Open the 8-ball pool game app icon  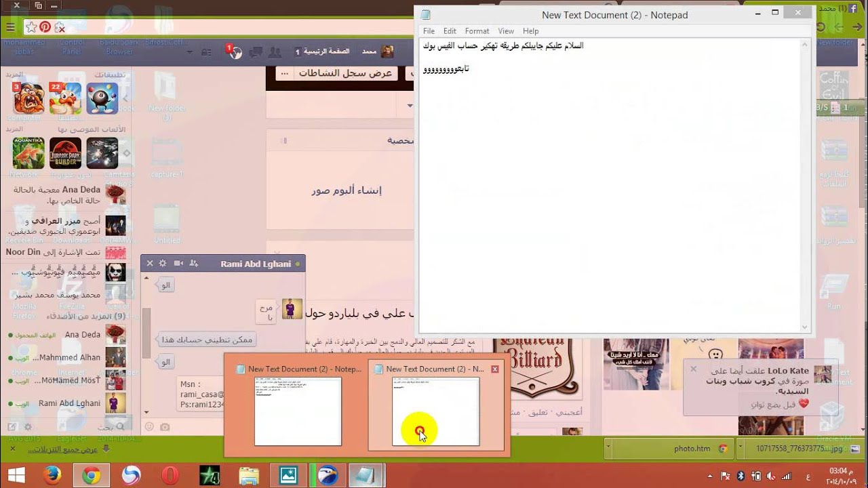[x=102, y=98]
